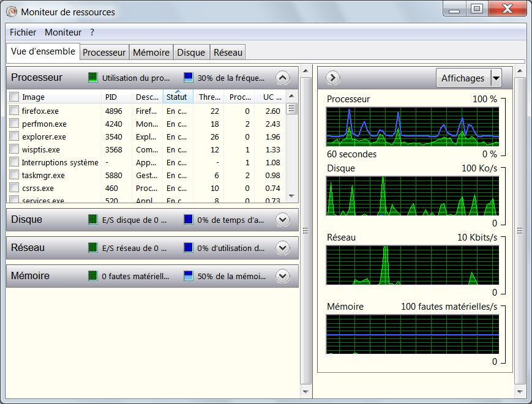This screenshot has height=404, width=532.
Task: Click green fautes matérielles indicator square
Action: [x=92, y=276]
